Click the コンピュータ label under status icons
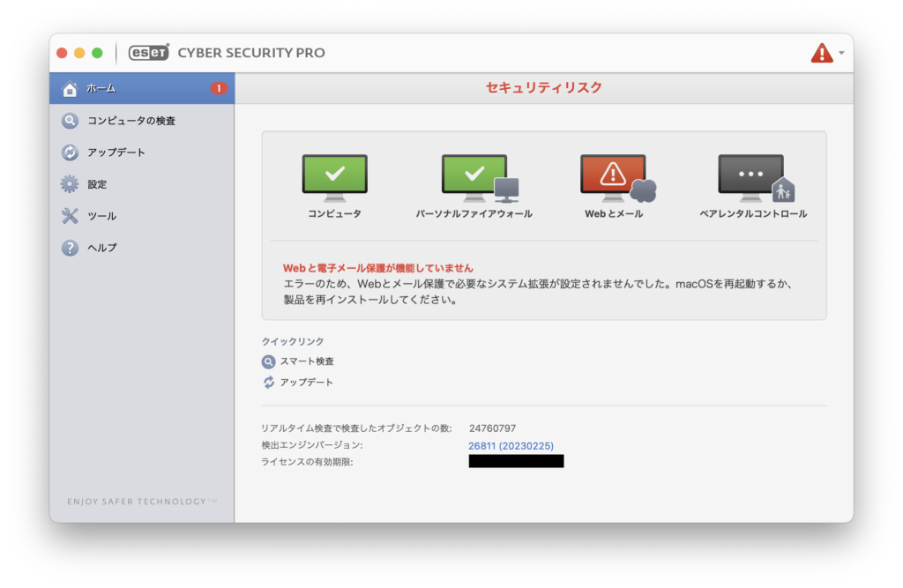Screen dimensions: 903x588 click(x=334, y=213)
